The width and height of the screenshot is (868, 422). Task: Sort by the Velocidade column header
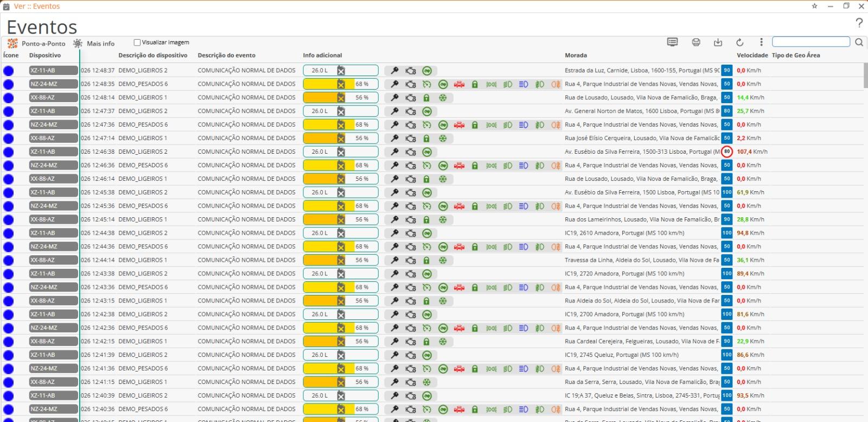point(752,55)
